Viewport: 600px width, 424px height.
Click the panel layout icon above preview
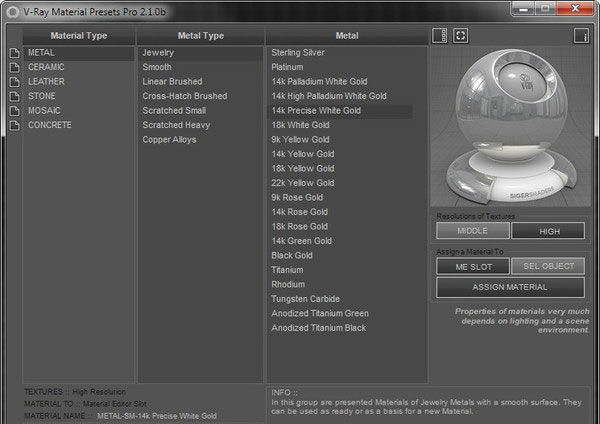440,36
